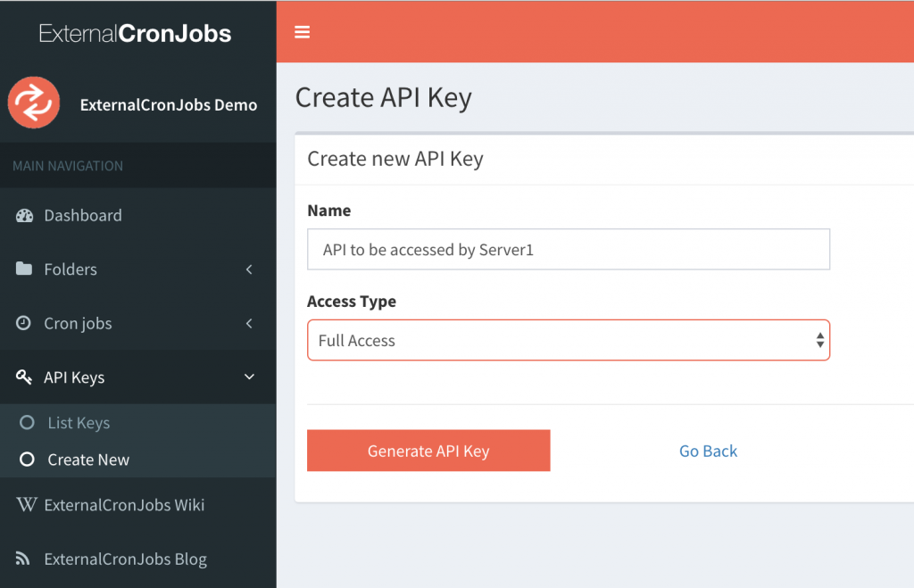
Task: Click the ExternalCronJobs brand title
Action: [136, 33]
